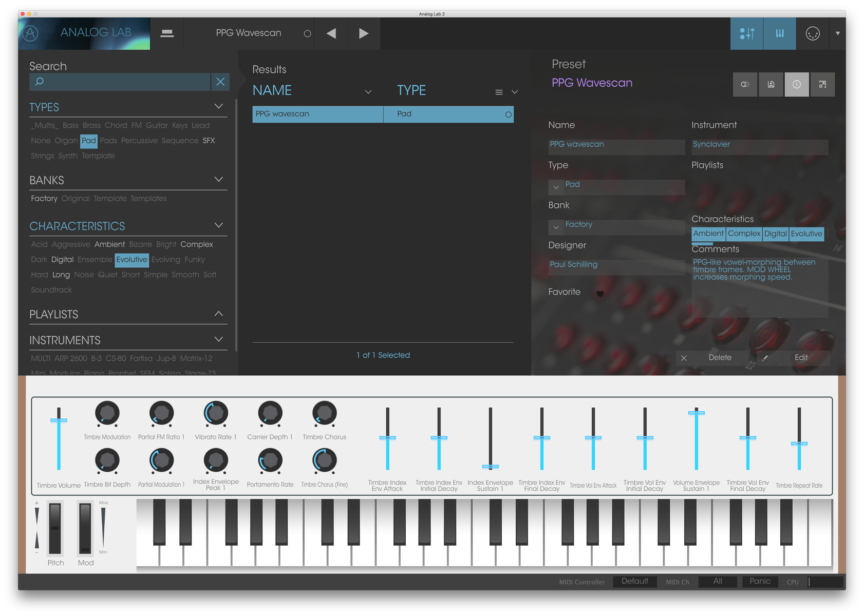The height and width of the screenshot is (616, 864).
Task: Click the open-in-full expand icon
Action: point(822,84)
